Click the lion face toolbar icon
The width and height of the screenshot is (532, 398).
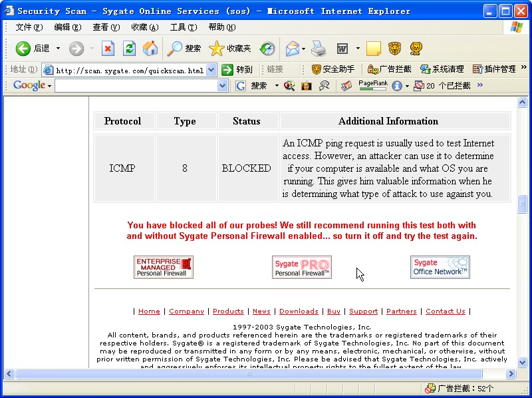coord(416,49)
